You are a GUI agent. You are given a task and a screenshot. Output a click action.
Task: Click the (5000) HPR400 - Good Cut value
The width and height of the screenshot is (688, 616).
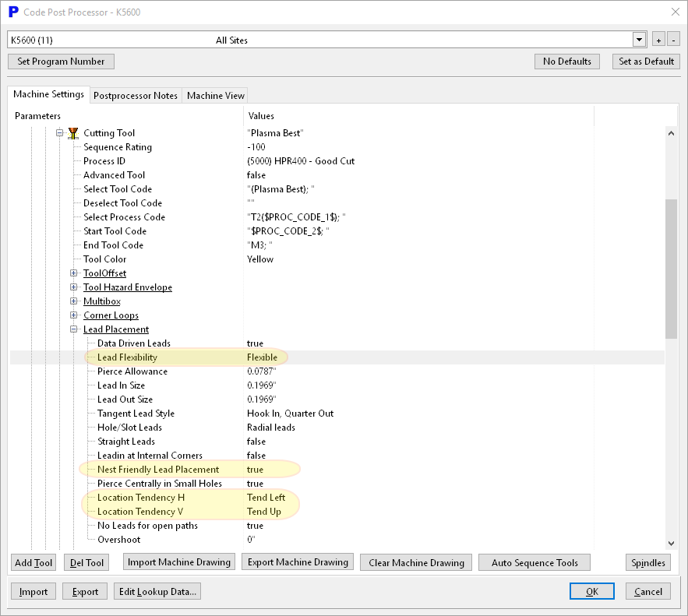tap(301, 161)
